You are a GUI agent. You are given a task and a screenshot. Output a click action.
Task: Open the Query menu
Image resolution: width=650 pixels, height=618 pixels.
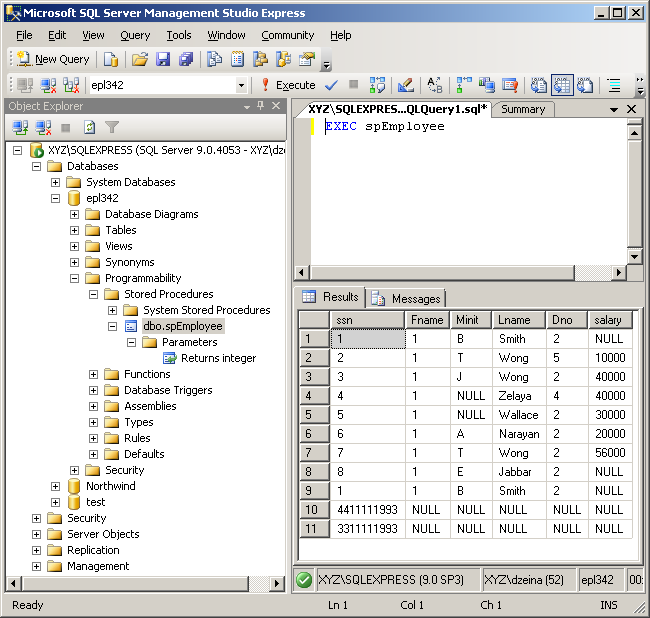point(135,35)
